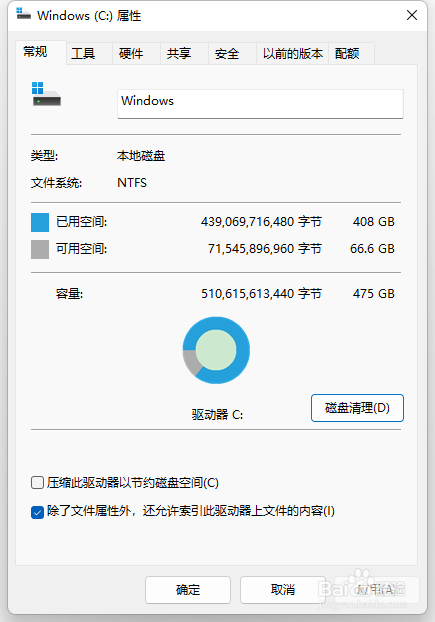The image size is (435, 622).
Task: Click the drive icon in title bar
Action: pos(23,14)
